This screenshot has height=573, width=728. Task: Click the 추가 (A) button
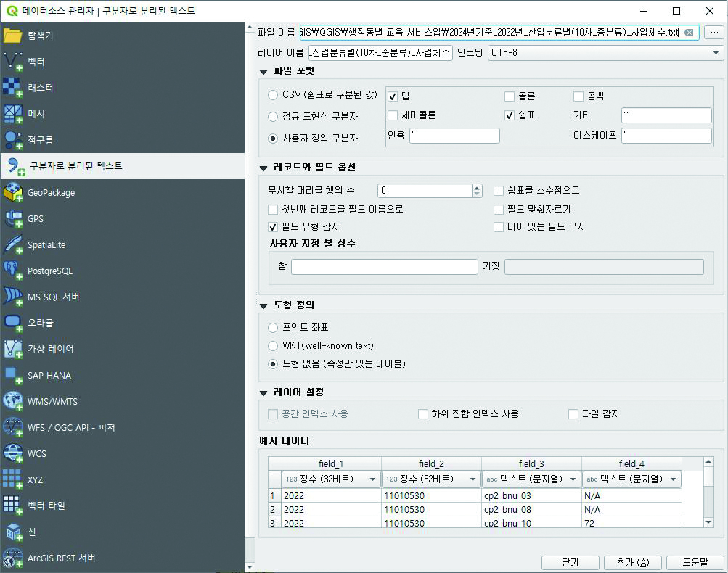[631, 562]
